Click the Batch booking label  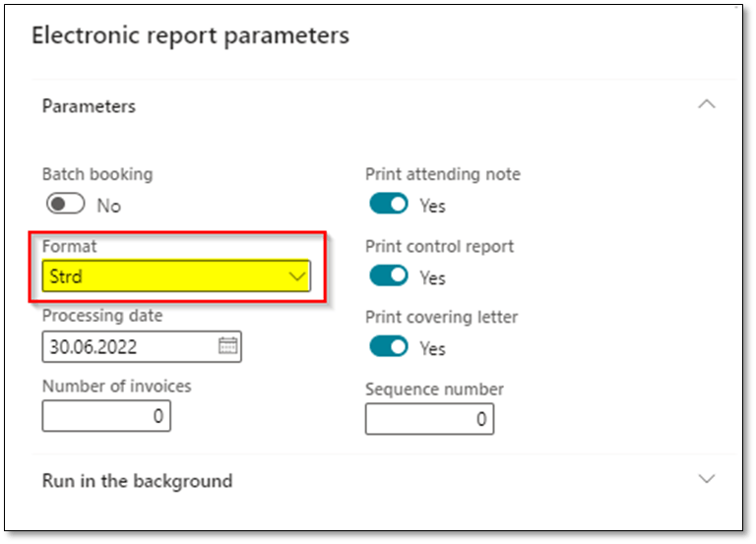tap(97, 174)
